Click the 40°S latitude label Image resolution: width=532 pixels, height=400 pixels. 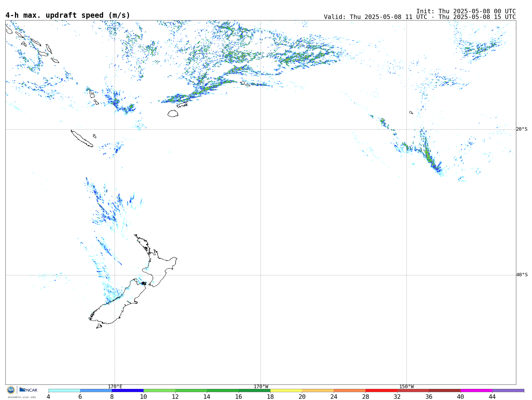522,275
